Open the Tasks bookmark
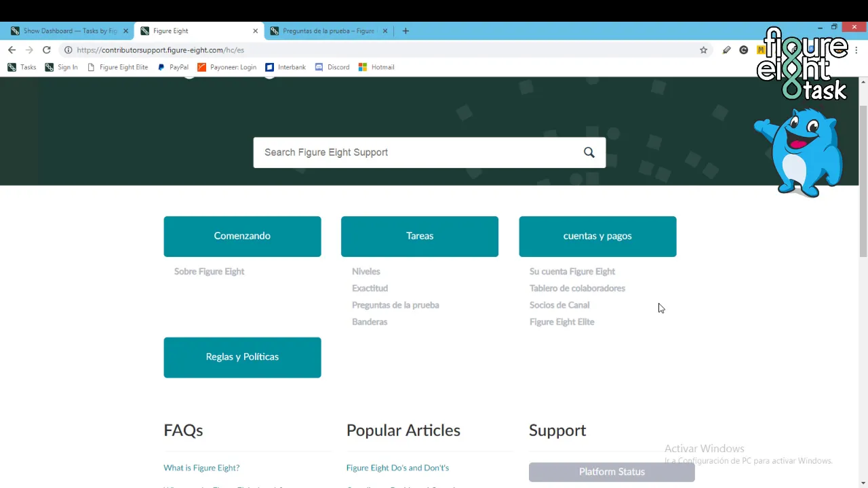Screen dimensions: 868x488 click(x=22, y=67)
